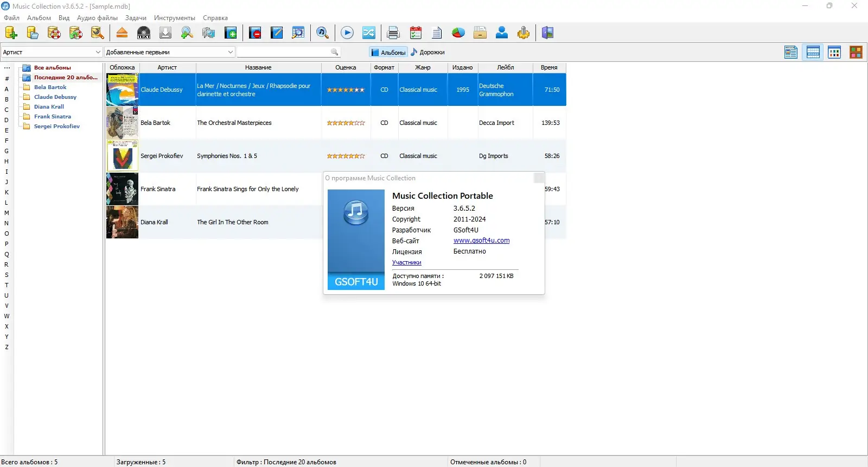
Task: Click the shuffle arrows icon
Action: point(369,33)
